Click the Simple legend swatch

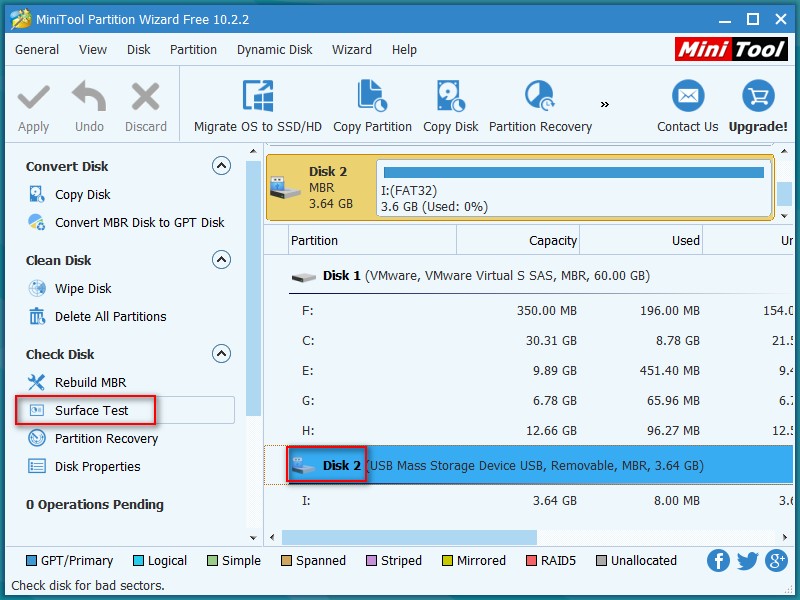pyautogui.click(x=212, y=561)
